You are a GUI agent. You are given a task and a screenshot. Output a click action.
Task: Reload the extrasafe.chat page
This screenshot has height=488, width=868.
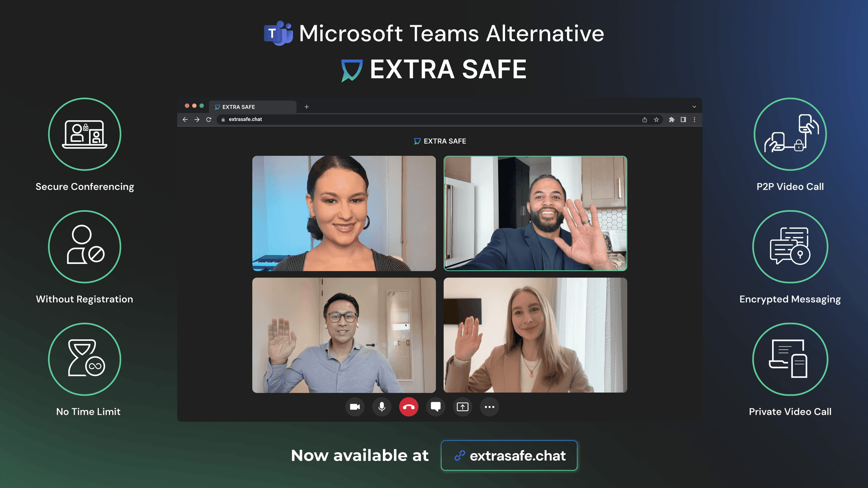click(x=208, y=119)
